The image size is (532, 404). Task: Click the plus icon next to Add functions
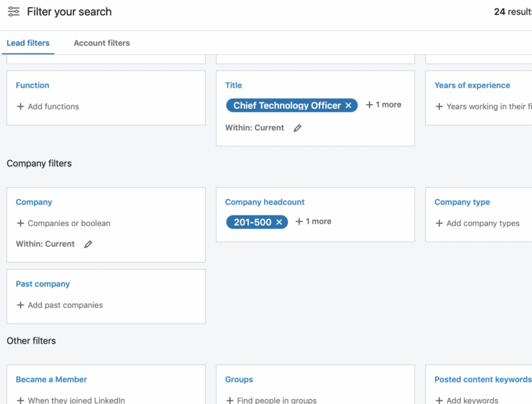[x=20, y=107]
